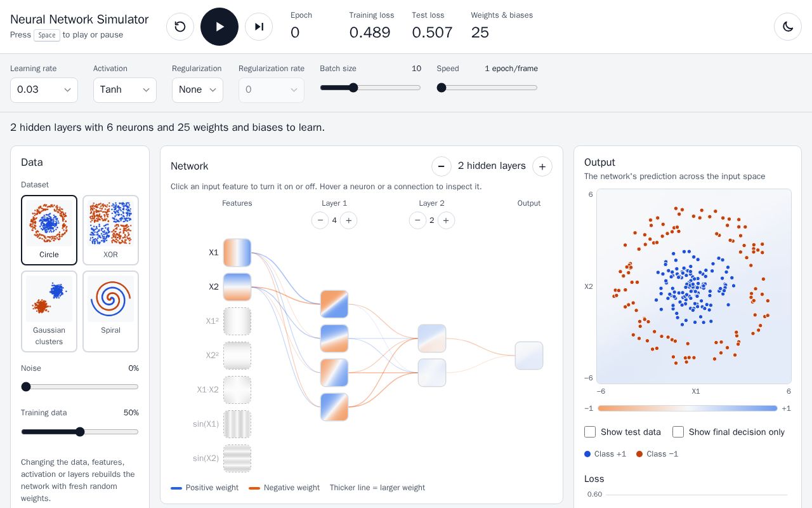Enable the sin(X1) input feature

[x=237, y=424]
